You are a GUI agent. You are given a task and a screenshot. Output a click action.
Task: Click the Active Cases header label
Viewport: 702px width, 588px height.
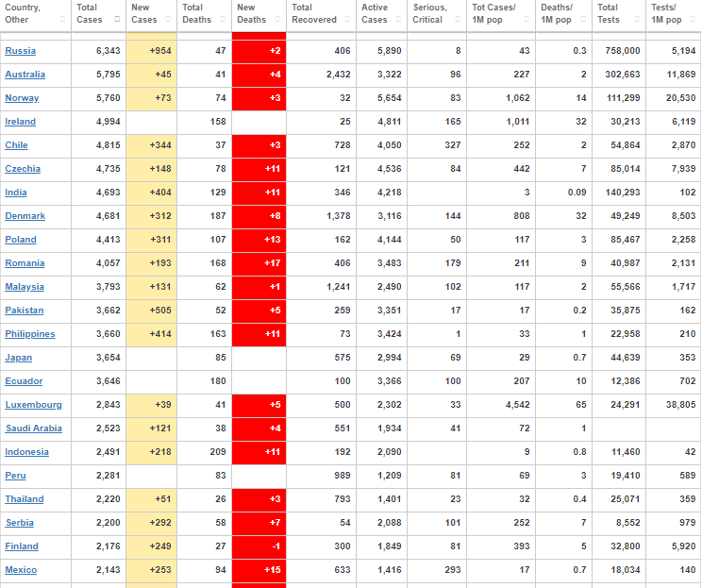point(375,13)
